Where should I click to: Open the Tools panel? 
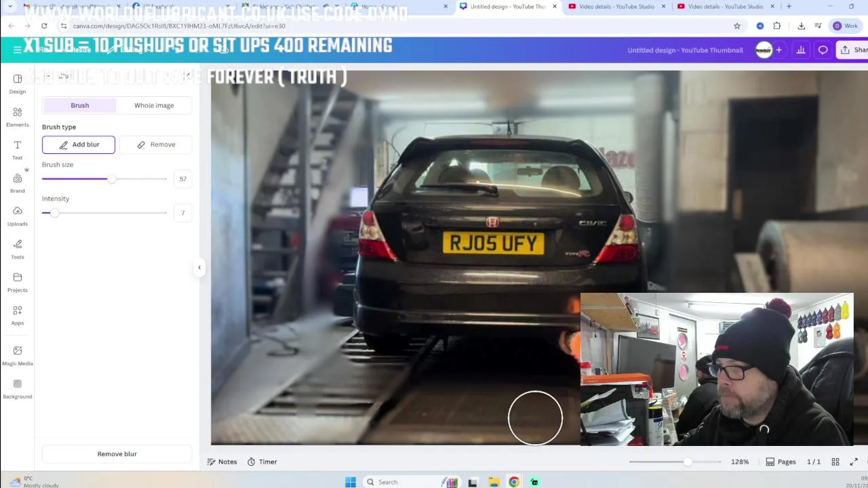[17, 249]
